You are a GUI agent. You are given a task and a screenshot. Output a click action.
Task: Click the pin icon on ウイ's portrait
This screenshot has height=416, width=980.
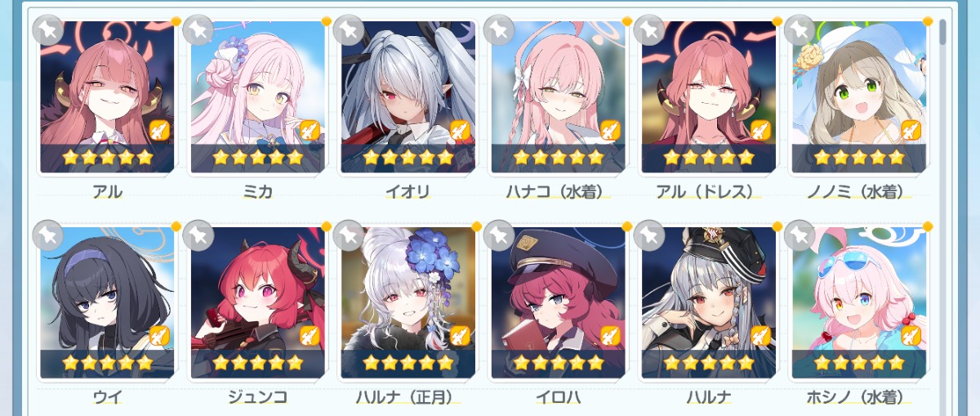(x=48, y=236)
